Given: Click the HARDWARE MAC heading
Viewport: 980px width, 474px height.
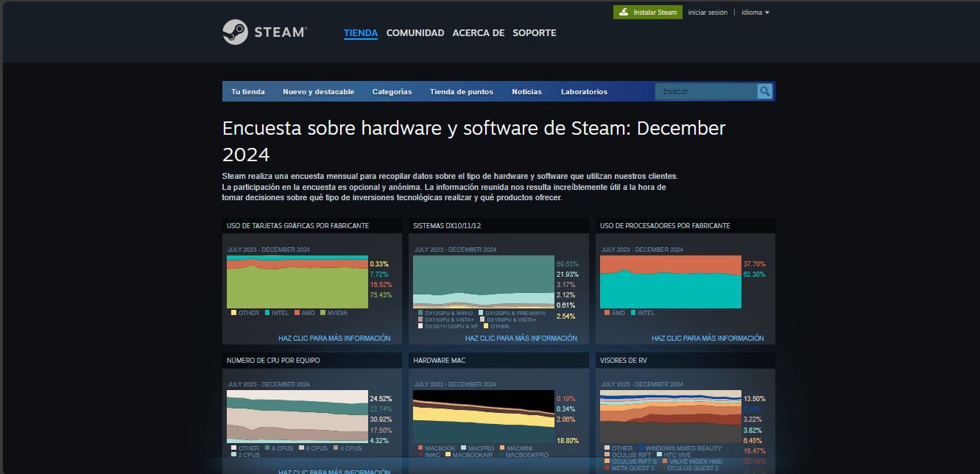Looking at the screenshot, I should pos(439,361).
